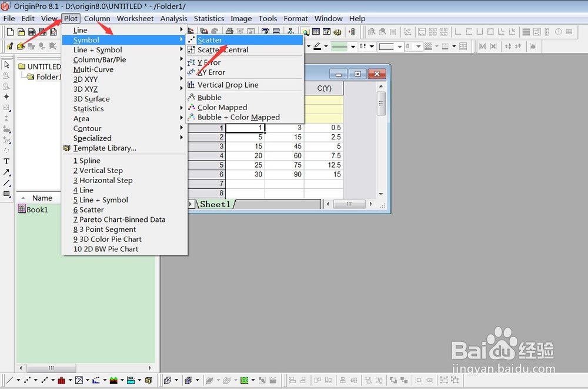The width and height of the screenshot is (588, 389).
Task: Click the C(Y) column header
Action: click(324, 88)
